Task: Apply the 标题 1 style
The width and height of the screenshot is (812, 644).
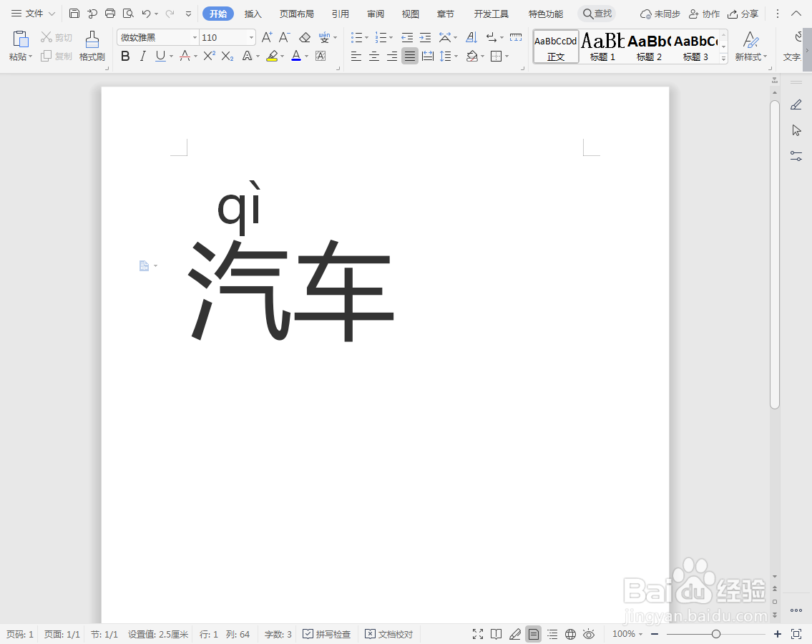Action: (603, 46)
